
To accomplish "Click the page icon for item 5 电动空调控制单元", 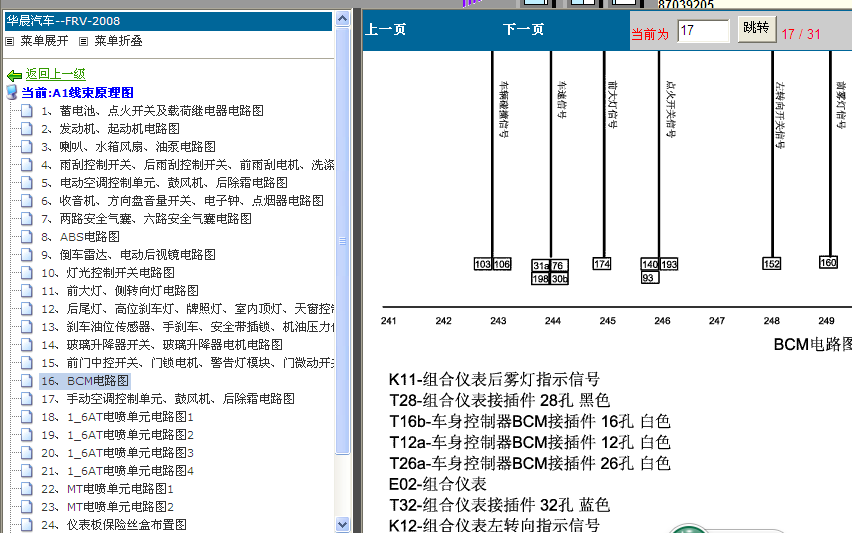I will point(27,183).
